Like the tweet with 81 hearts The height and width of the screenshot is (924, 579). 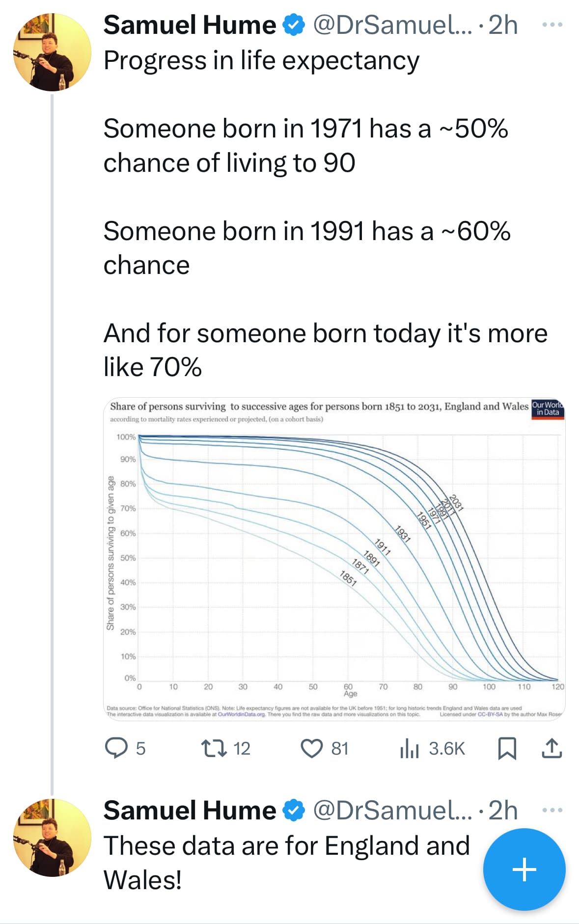pyautogui.click(x=312, y=749)
